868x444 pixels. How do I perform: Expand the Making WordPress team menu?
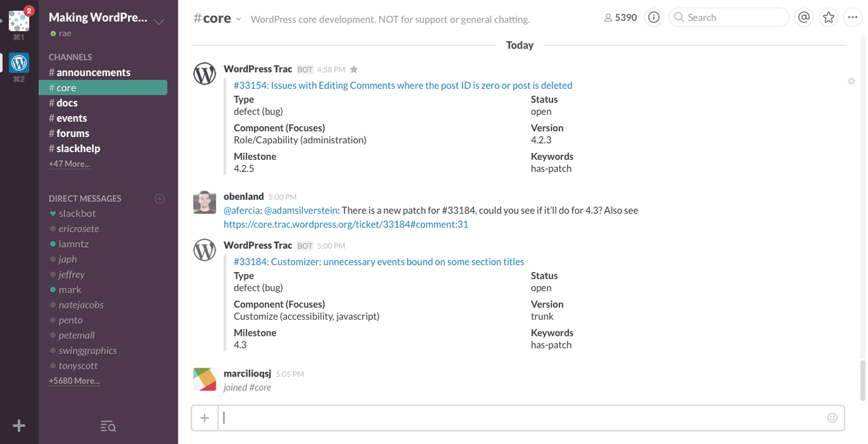(159, 22)
